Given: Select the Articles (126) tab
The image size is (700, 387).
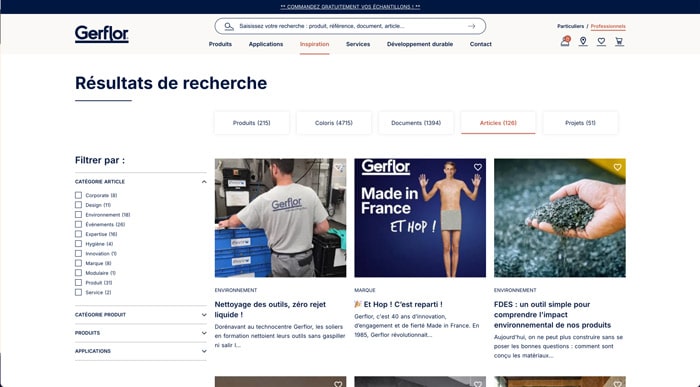Looking at the screenshot, I should [x=498, y=123].
